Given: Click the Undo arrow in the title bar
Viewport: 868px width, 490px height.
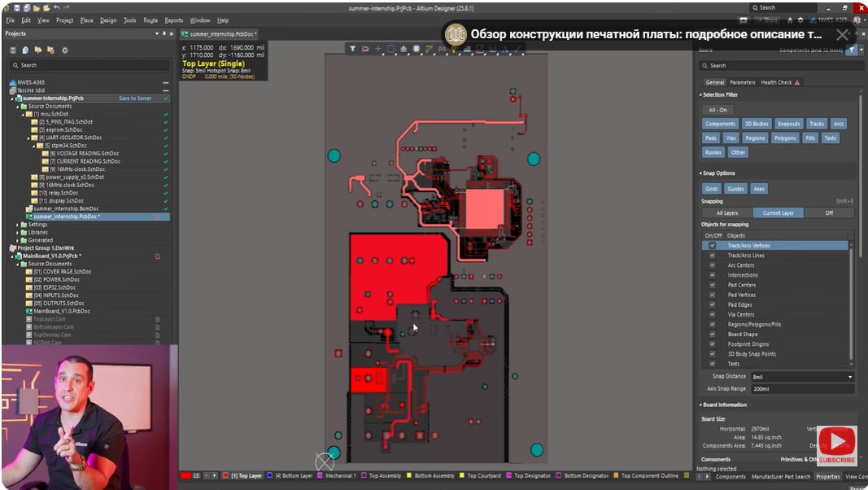Looking at the screenshot, I should pos(56,8).
